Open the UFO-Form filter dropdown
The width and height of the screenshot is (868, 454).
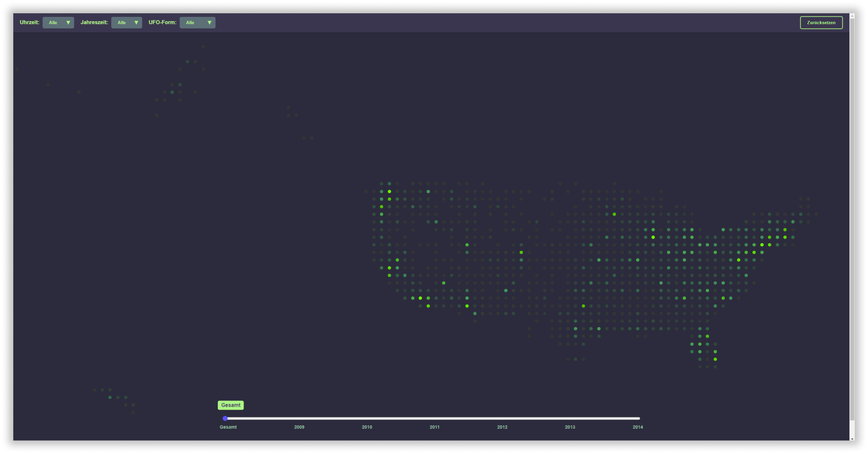pos(197,23)
